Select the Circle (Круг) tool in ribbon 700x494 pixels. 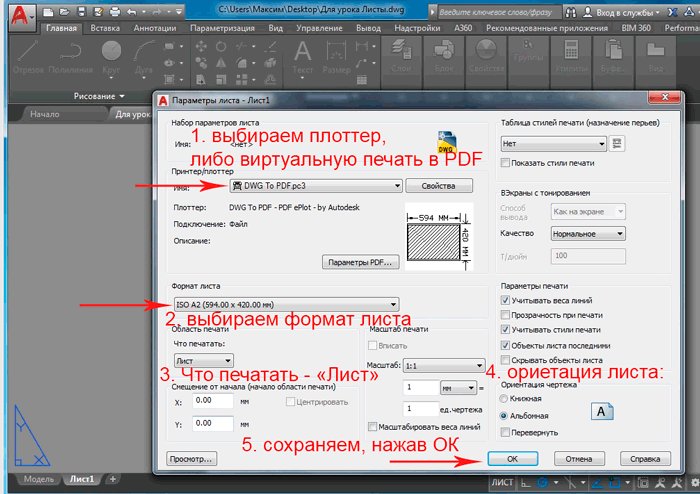click(x=113, y=54)
